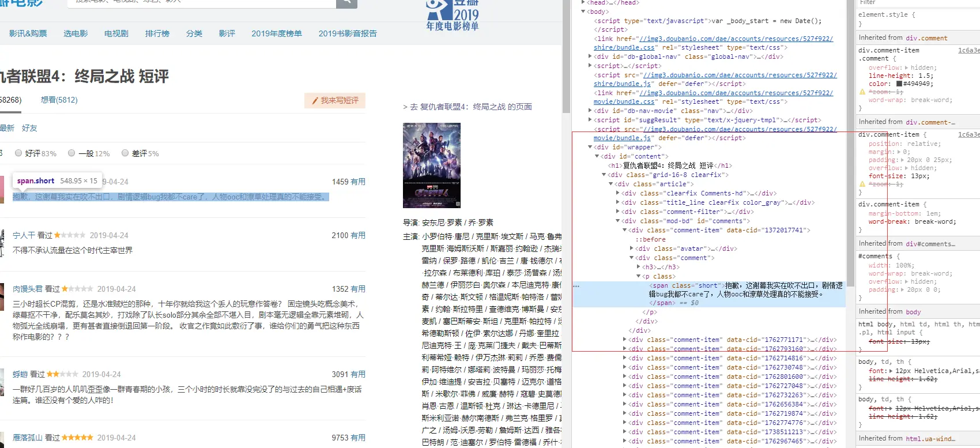Click the ellipsis icon beside the selected span row
The width and height of the screenshot is (980, 448).
click(576, 286)
